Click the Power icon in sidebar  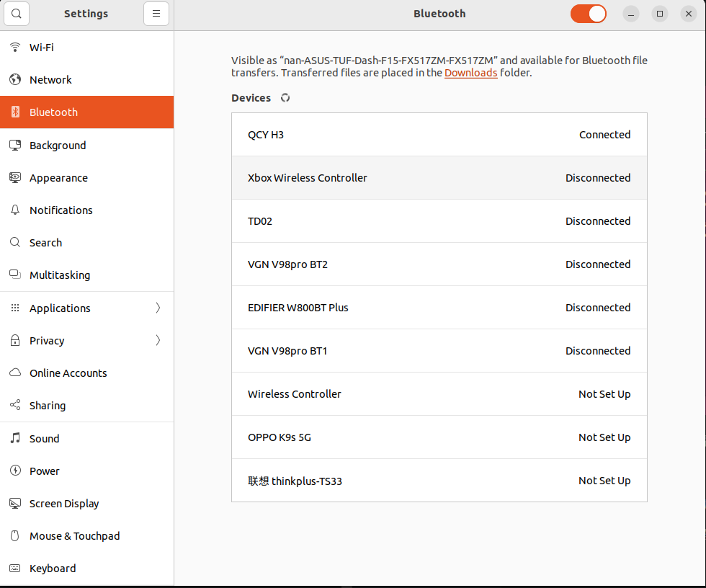click(15, 471)
